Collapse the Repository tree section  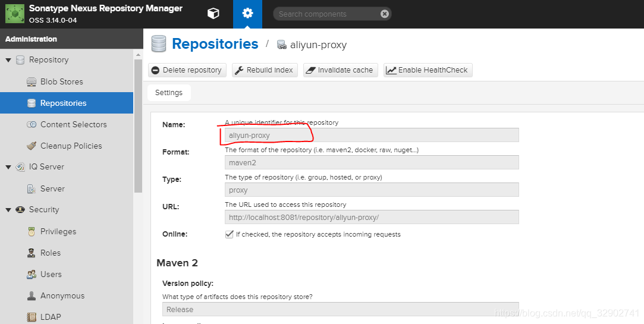point(8,60)
